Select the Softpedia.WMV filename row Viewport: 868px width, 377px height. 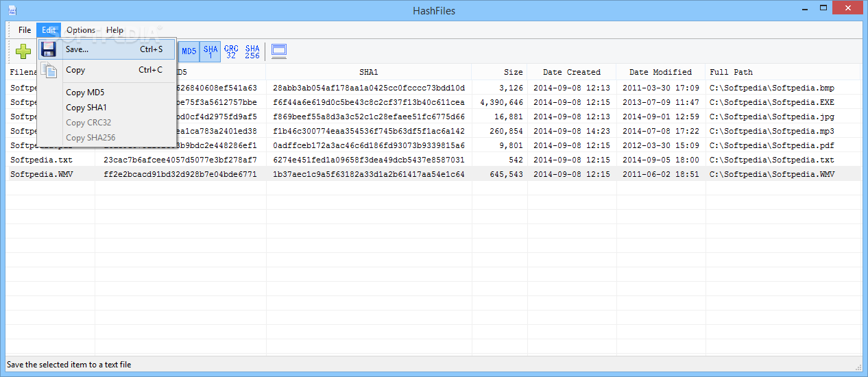[x=41, y=174]
